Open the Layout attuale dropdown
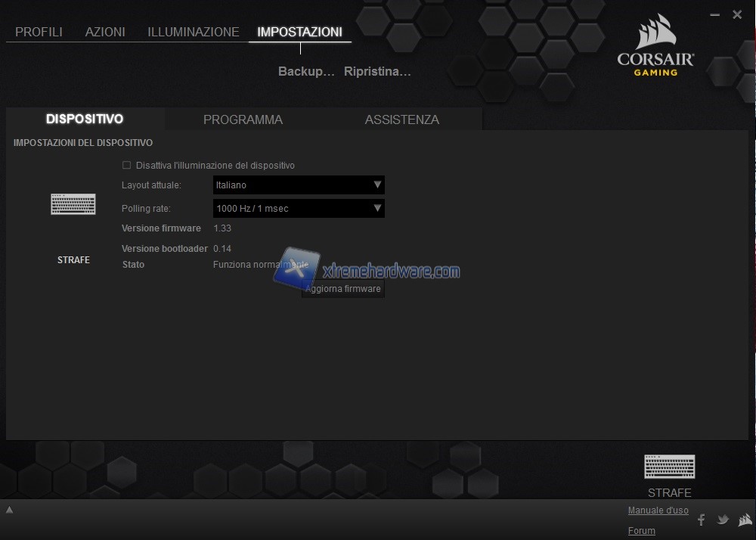 299,185
